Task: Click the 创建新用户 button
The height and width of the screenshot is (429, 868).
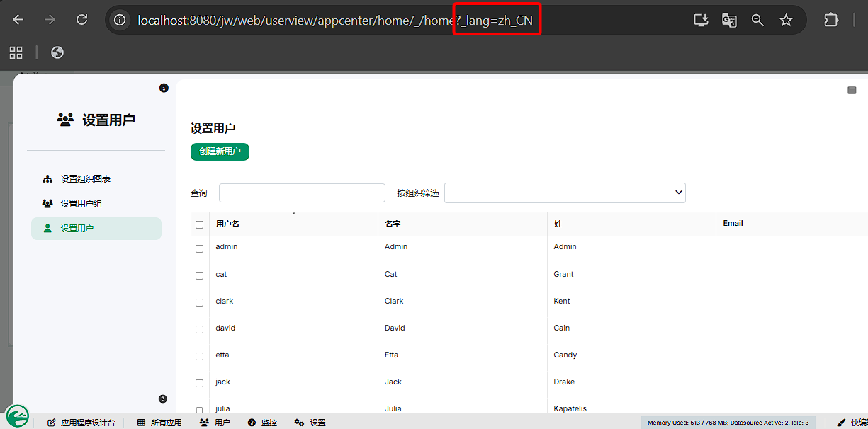Action: 220,151
